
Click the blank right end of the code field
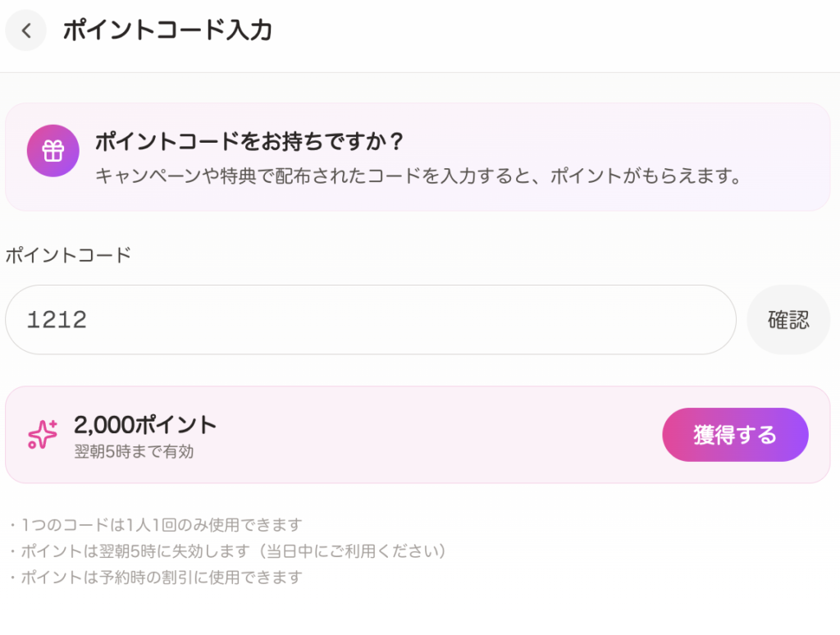coord(673,320)
